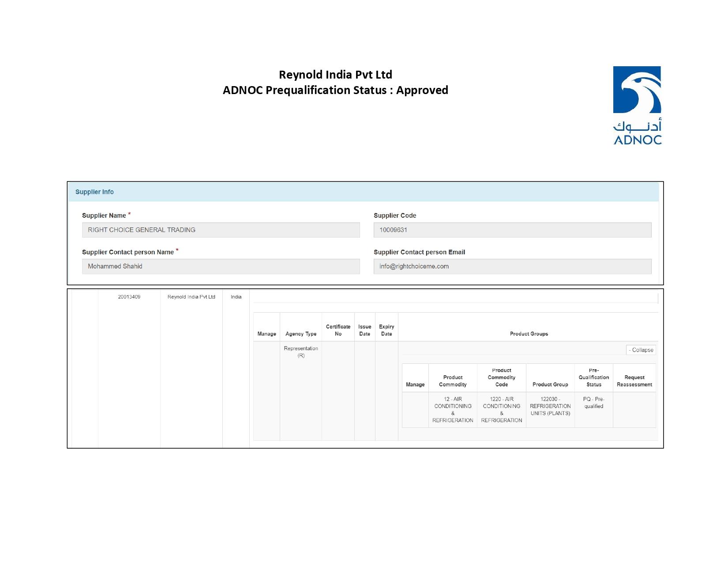Viewport: 728px width, 563px height.
Task: Collapse the Product Groups section
Action: point(641,350)
